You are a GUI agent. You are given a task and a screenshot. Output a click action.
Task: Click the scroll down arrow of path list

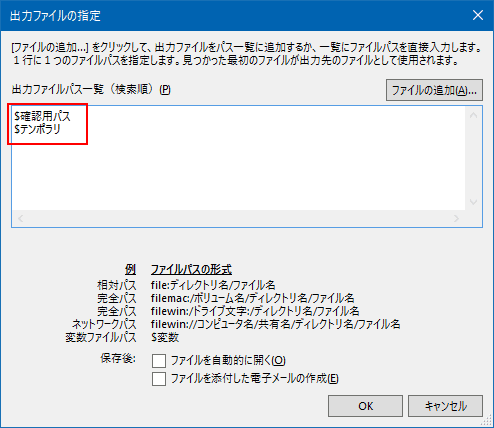pyautogui.click(x=473, y=202)
